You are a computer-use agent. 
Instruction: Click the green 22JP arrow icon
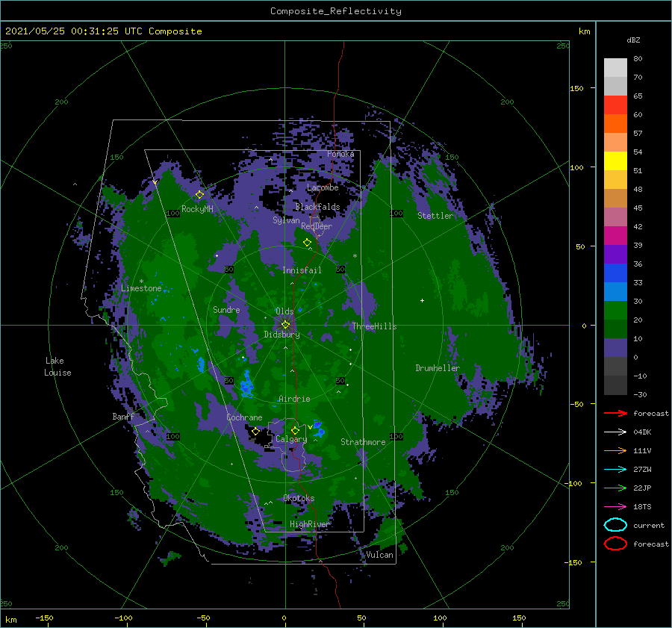(615, 488)
